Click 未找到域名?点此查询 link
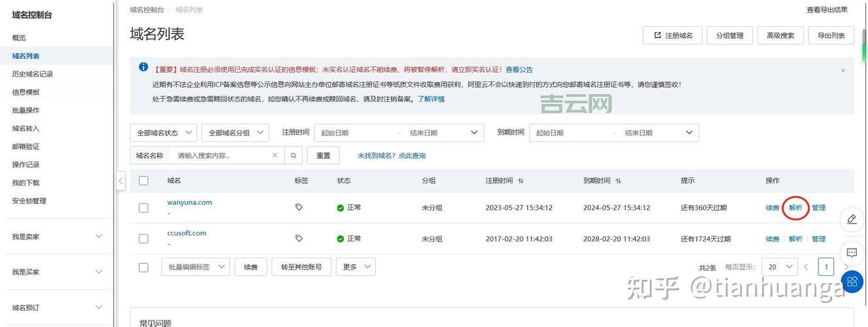The height and width of the screenshot is (327, 868). coord(392,156)
